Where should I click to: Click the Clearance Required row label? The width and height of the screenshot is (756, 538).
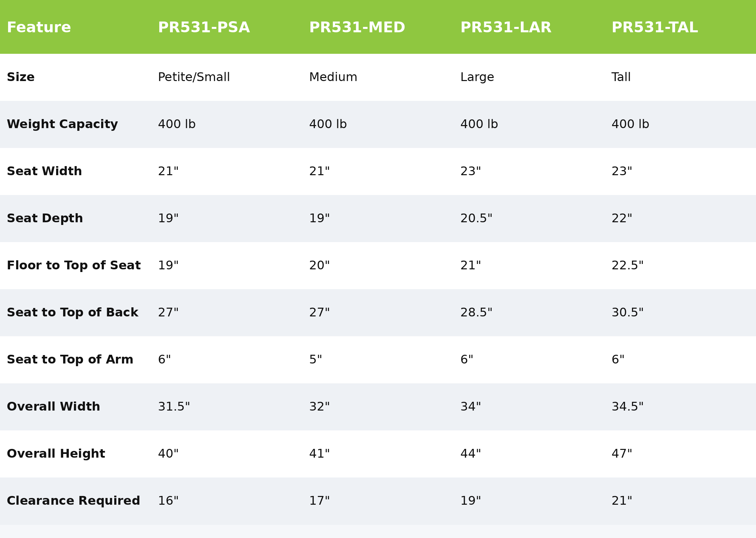point(73,501)
